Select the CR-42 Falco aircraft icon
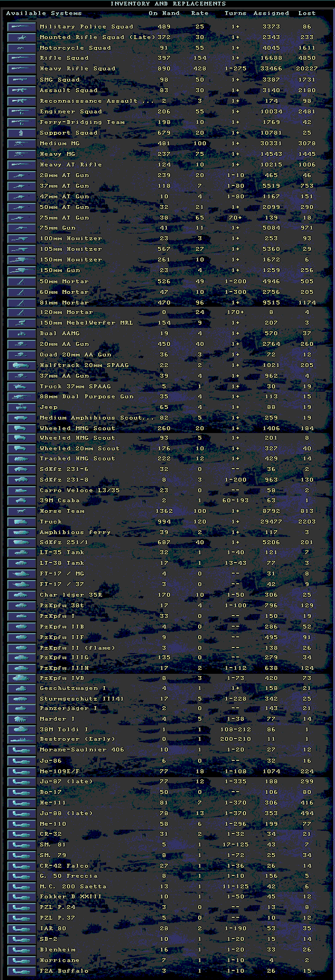 pyautogui.click(x=21, y=865)
